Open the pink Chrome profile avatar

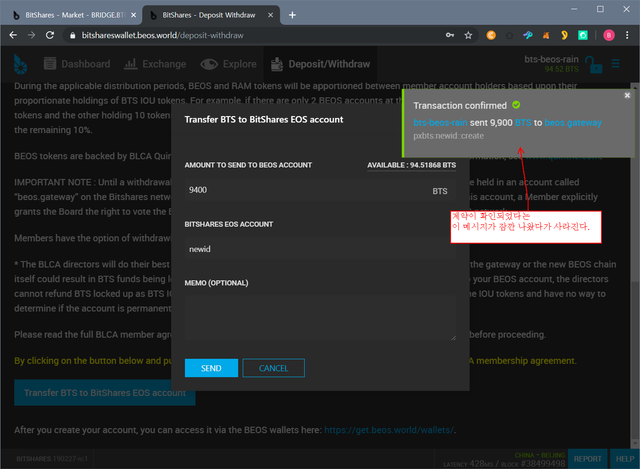(609, 36)
